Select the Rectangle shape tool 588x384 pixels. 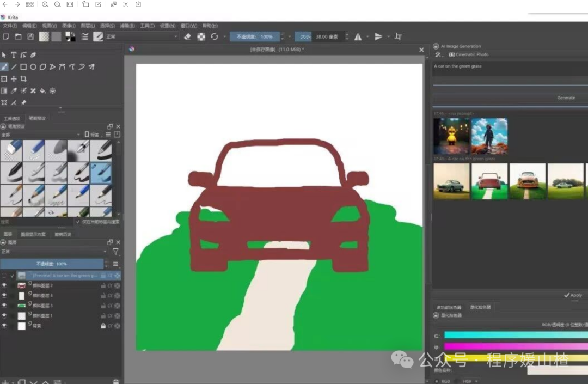[x=23, y=67]
